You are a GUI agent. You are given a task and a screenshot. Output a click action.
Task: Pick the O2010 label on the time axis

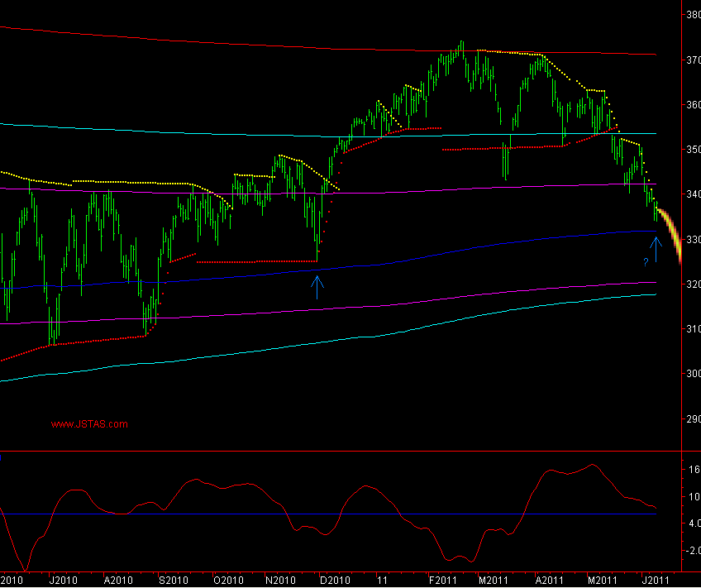227,580
